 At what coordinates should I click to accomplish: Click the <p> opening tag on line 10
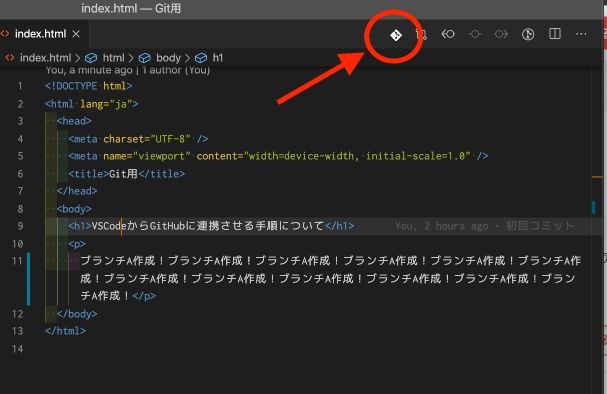pyautogui.click(x=77, y=244)
